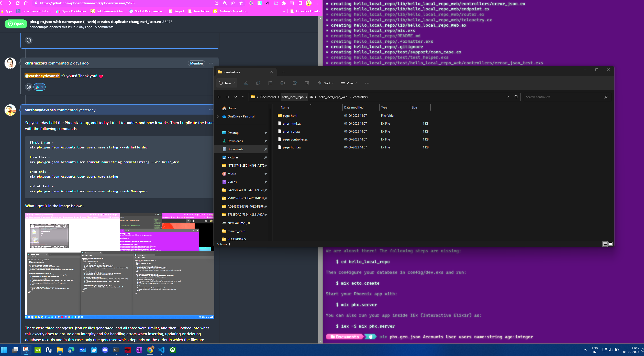Open Other bookmarks folder in Chrome
The image size is (644, 356).
tap(305, 11)
